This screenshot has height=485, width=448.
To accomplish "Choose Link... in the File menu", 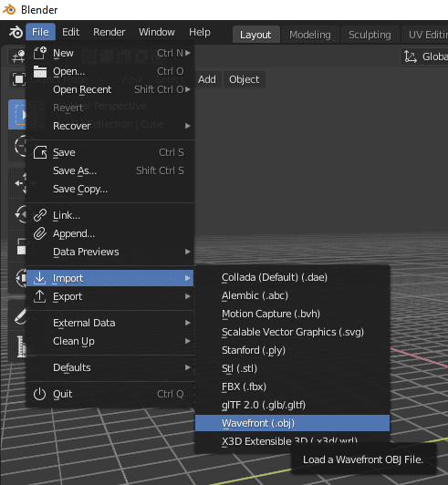I will tap(109, 215).
